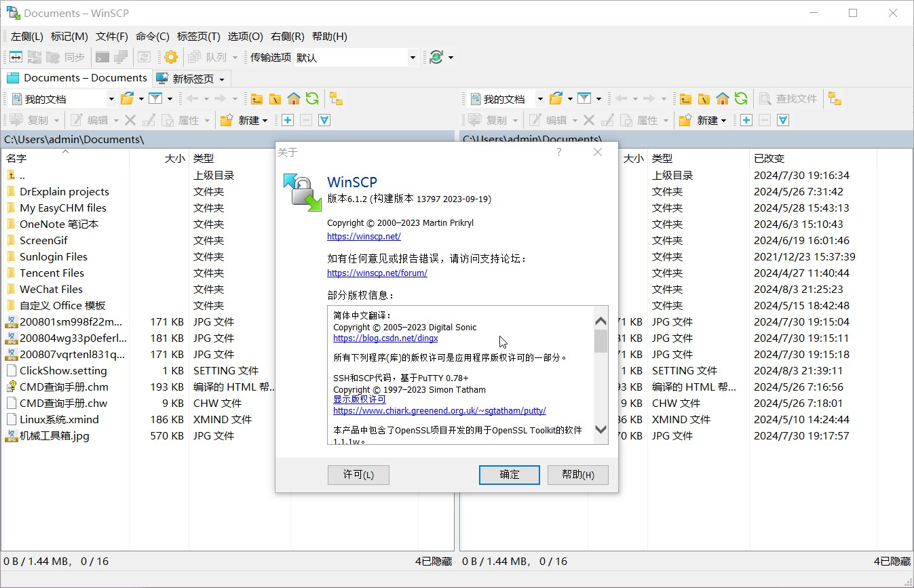Refresh the left panel file listing

coord(311,98)
